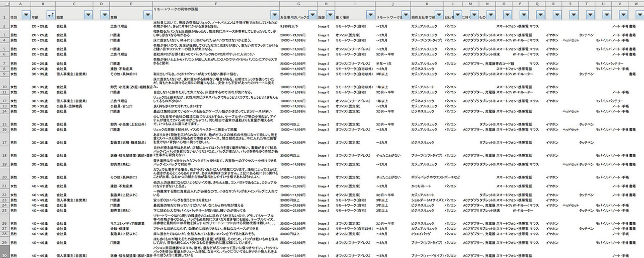Select column A by its header letter
Screen dimensions: 644x258
coord(20,3)
